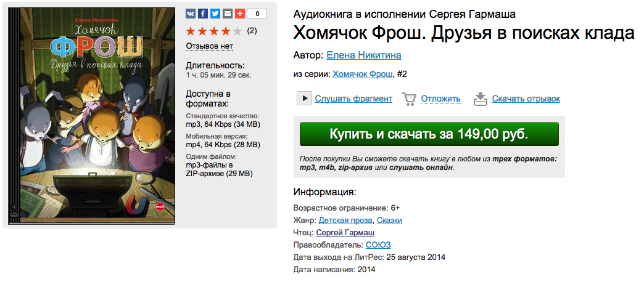Select duration text '1 ч. 05 мин. 29 сек.'
This screenshot has width=644, height=287.
coord(219,75)
